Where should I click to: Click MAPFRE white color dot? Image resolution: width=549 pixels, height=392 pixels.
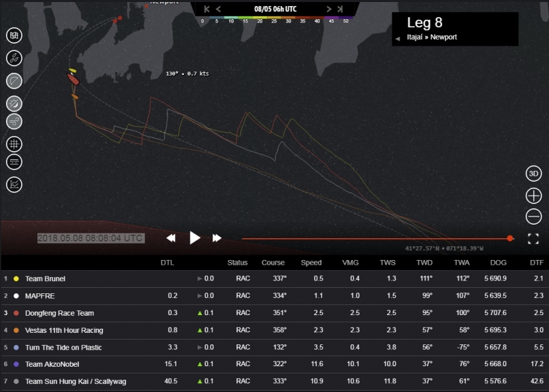pos(16,296)
